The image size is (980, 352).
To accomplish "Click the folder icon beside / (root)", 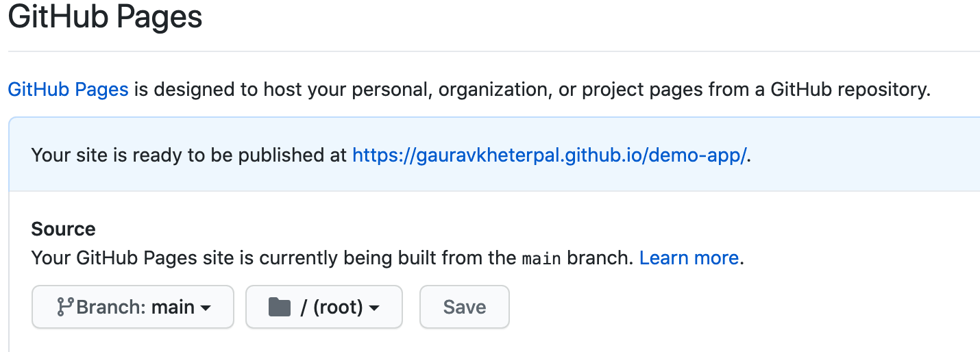I will click(280, 307).
